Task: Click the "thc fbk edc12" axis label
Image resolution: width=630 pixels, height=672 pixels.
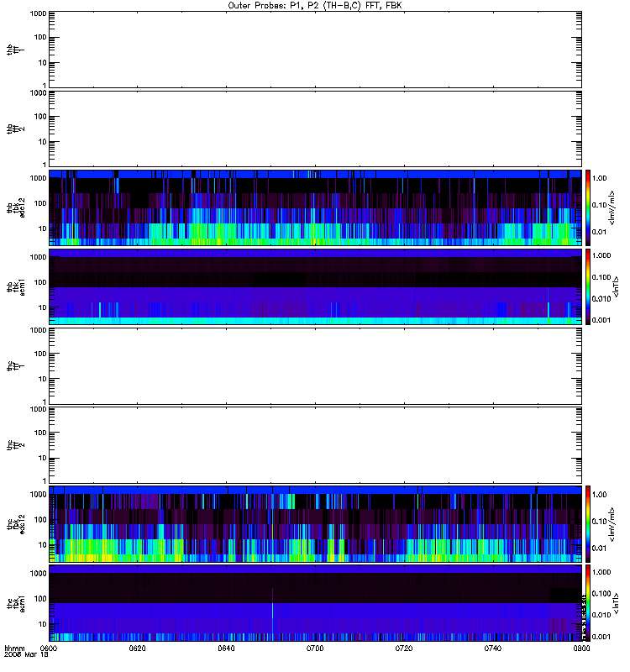Action: point(15,524)
